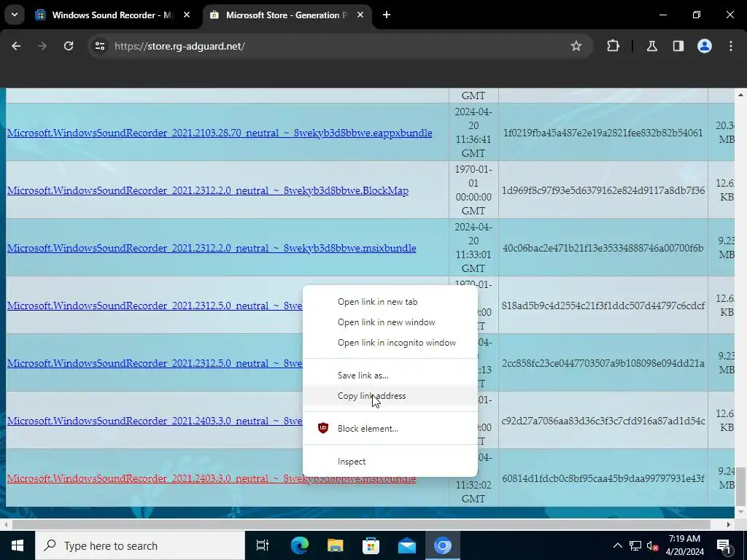Image resolution: width=747 pixels, height=560 pixels.
Task: Click hash 818ad5b9c4d2554c21f3f1ddc507d44797c6cdcf
Action: coord(603,306)
